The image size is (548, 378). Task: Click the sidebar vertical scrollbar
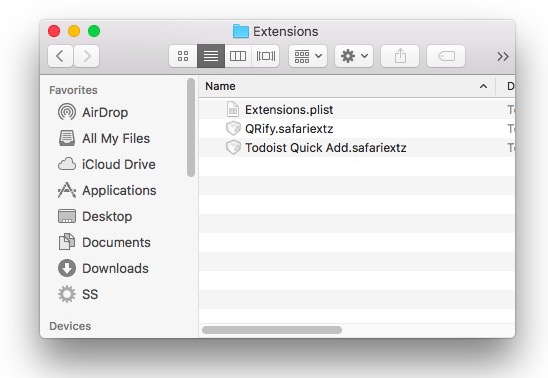[x=191, y=128]
